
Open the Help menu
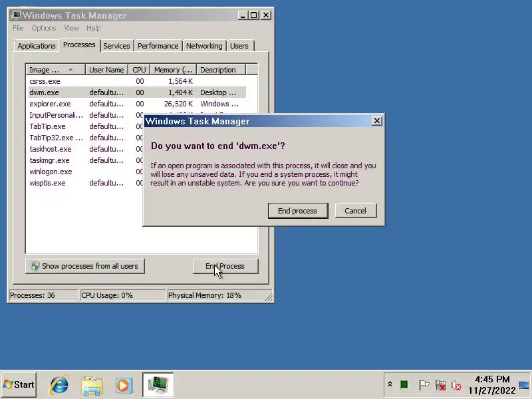(x=93, y=28)
